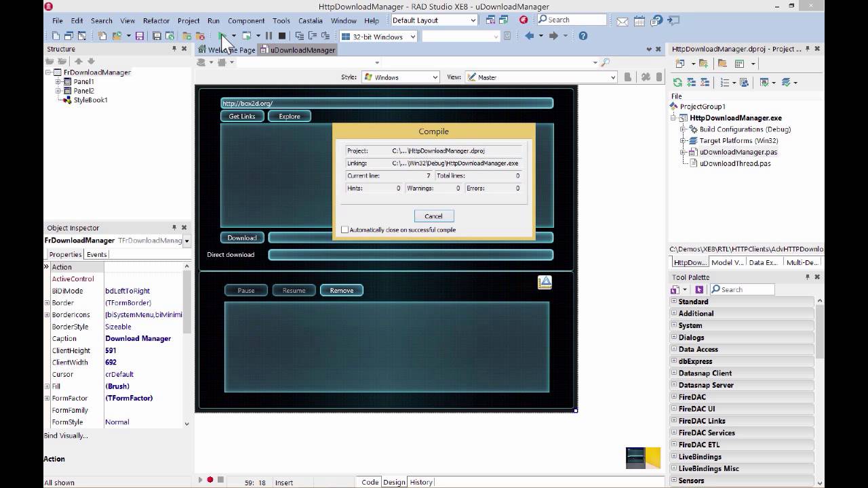Viewport: 868px width, 488px height.
Task: Open the Style Windows combo box
Action: click(435, 77)
